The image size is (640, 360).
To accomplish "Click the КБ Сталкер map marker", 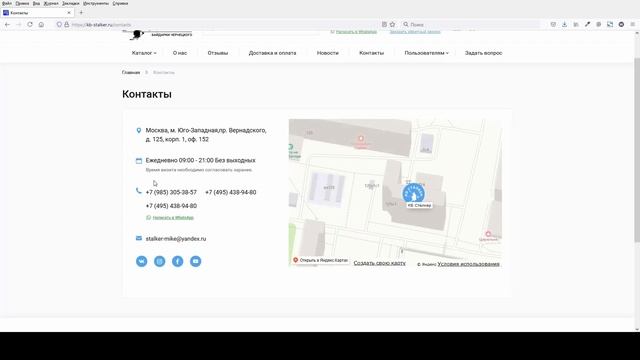I will point(413,193).
